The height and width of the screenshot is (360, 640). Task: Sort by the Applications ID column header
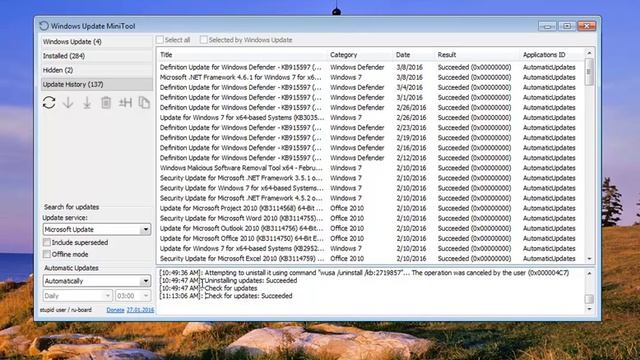tap(552, 55)
